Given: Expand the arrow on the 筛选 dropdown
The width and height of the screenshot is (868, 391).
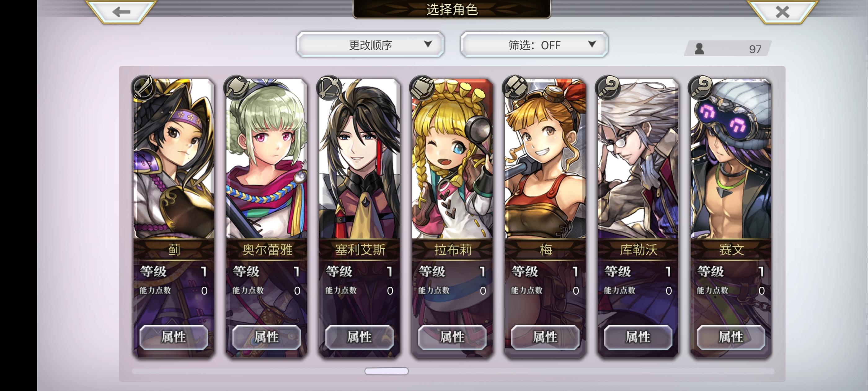Looking at the screenshot, I should coord(592,44).
